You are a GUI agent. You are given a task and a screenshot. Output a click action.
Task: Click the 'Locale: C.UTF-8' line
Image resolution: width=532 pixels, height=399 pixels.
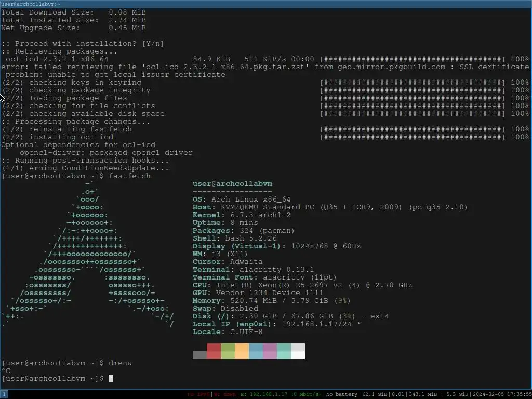point(228,332)
